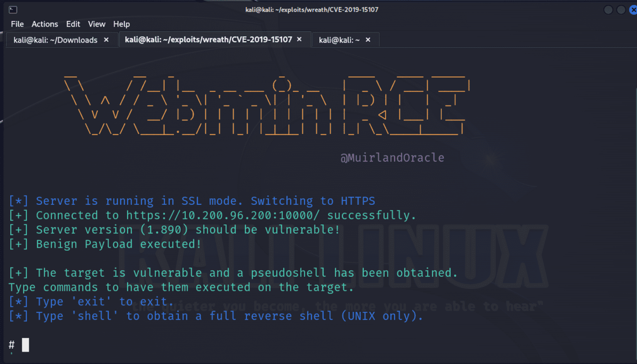637x364 pixels.
Task: Click the X icon on the Downloads tab
Action: tap(106, 39)
